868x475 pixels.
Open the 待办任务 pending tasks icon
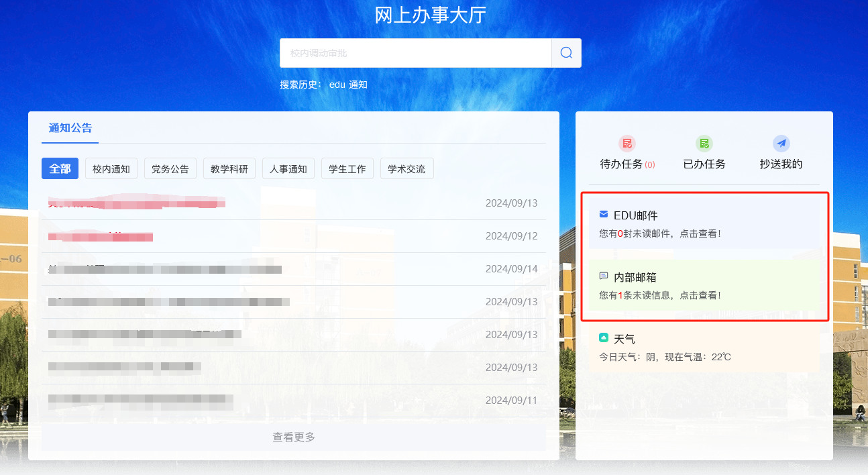coord(627,144)
